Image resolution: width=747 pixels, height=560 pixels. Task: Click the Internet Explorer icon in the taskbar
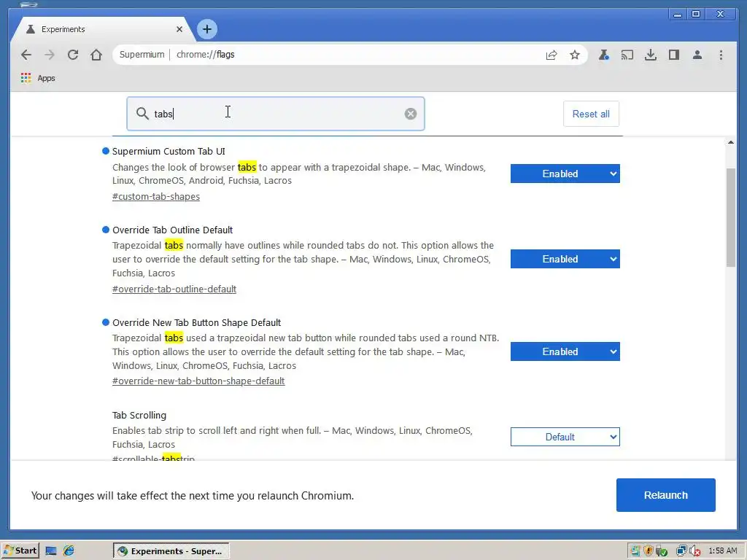pyautogui.click(x=69, y=551)
